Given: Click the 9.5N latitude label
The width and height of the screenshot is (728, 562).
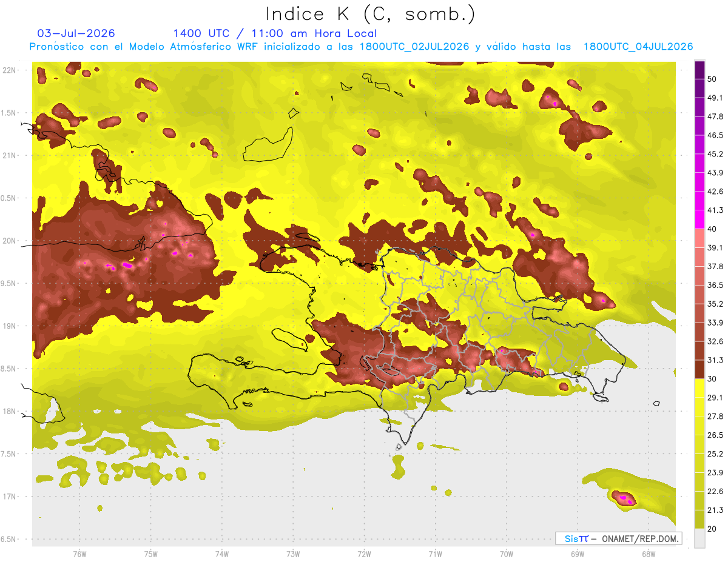Looking at the screenshot, I should (x=9, y=284).
